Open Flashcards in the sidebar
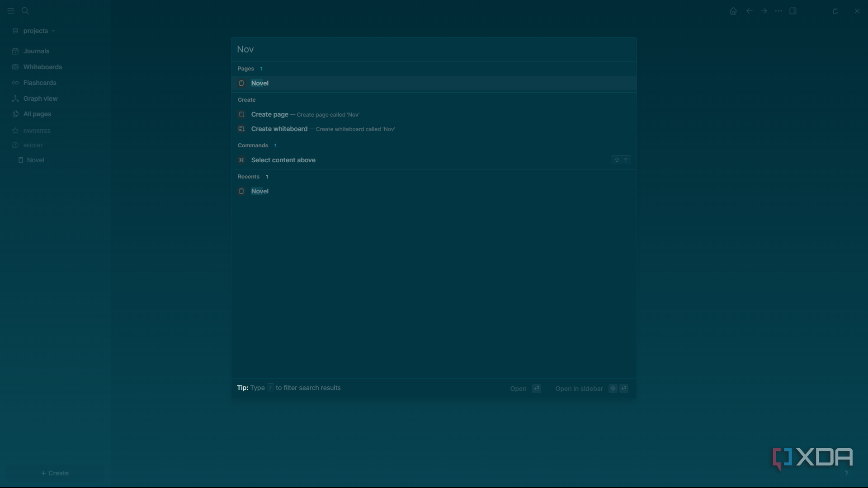Screen dimensions: 868x488 40,83
